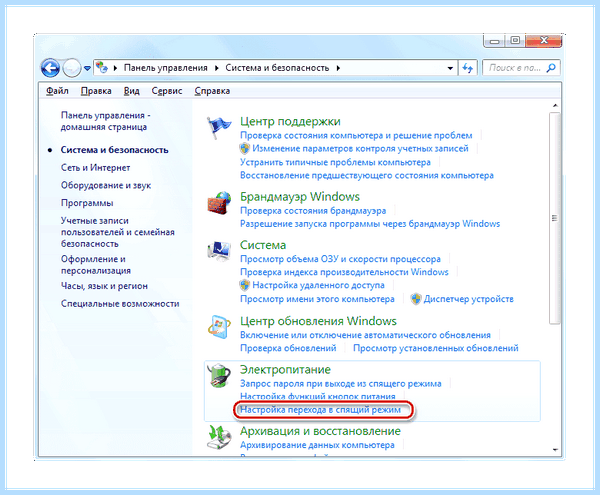Screen dimensions: 600x495
Task: Open Проверка индекса производительности Windows
Action: [x=344, y=272]
